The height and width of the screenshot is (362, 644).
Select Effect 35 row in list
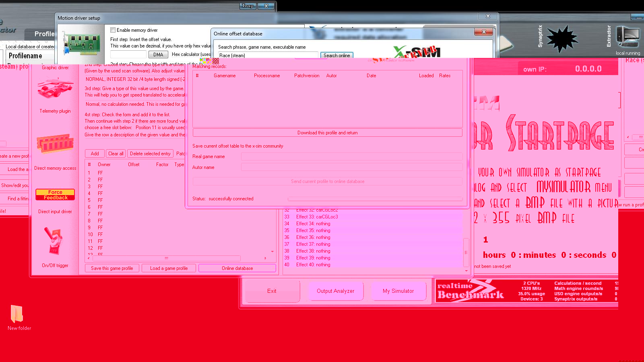(x=313, y=230)
